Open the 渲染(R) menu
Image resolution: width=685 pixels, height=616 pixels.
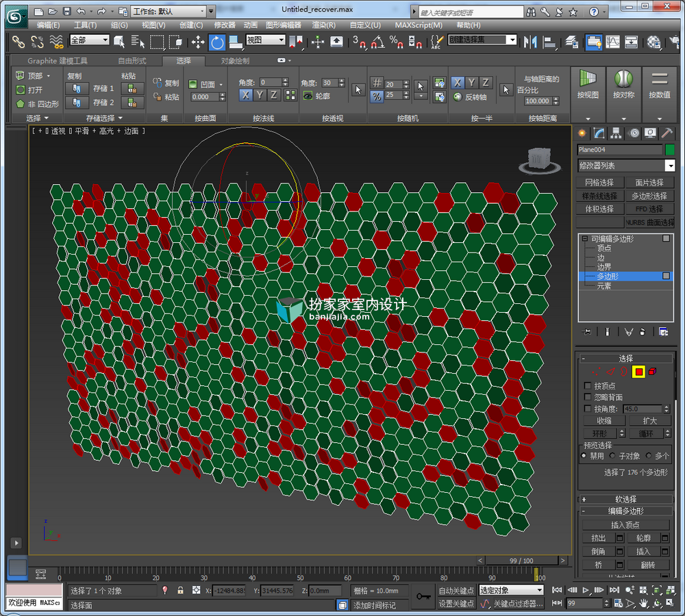pos(324,25)
